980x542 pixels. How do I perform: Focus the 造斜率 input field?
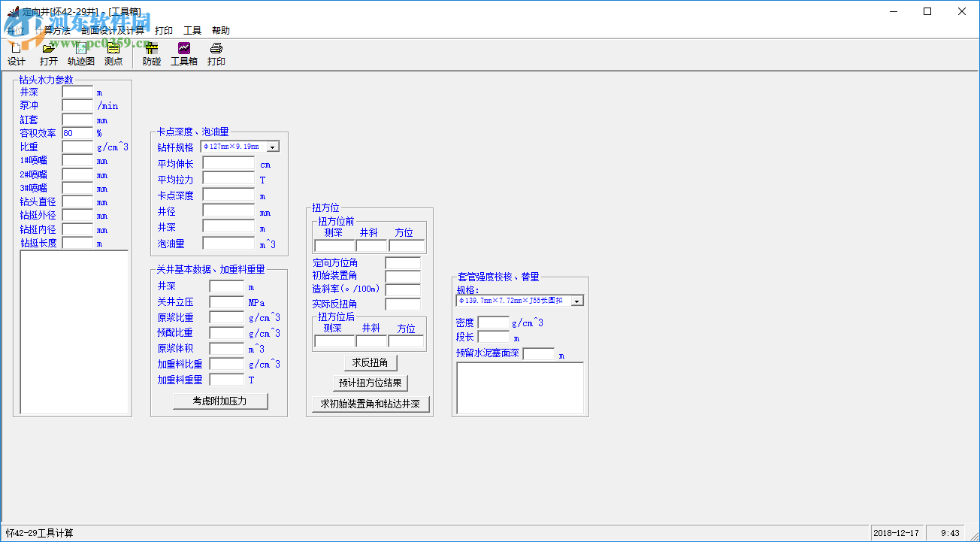pyautogui.click(x=403, y=290)
